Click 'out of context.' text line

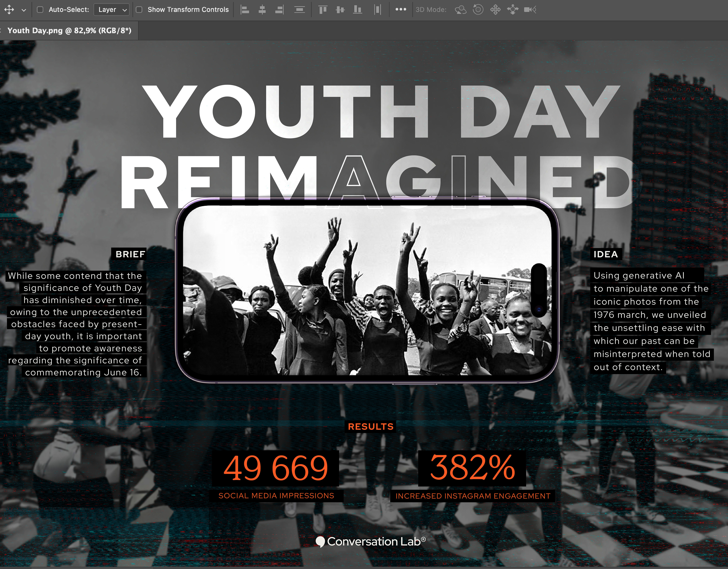(x=628, y=367)
